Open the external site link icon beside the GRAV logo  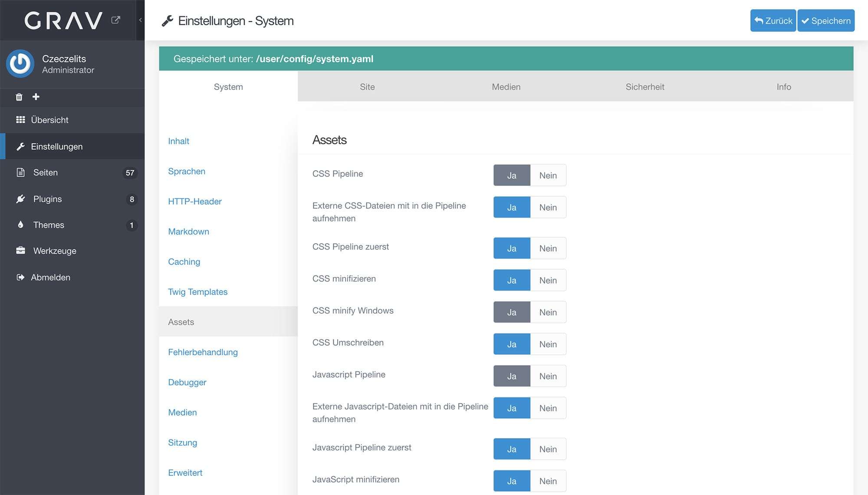coord(115,20)
